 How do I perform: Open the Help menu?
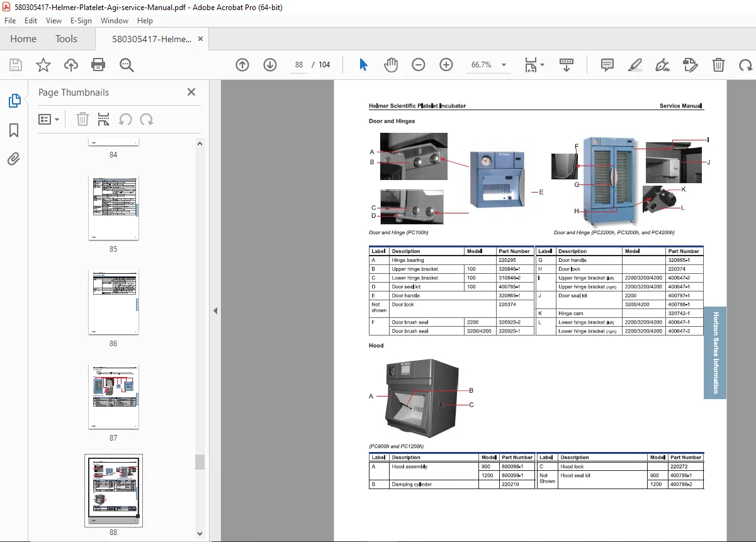(x=145, y=21)
